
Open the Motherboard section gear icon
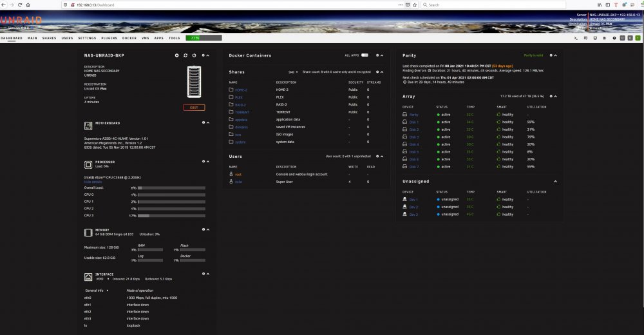coord(204,122)
